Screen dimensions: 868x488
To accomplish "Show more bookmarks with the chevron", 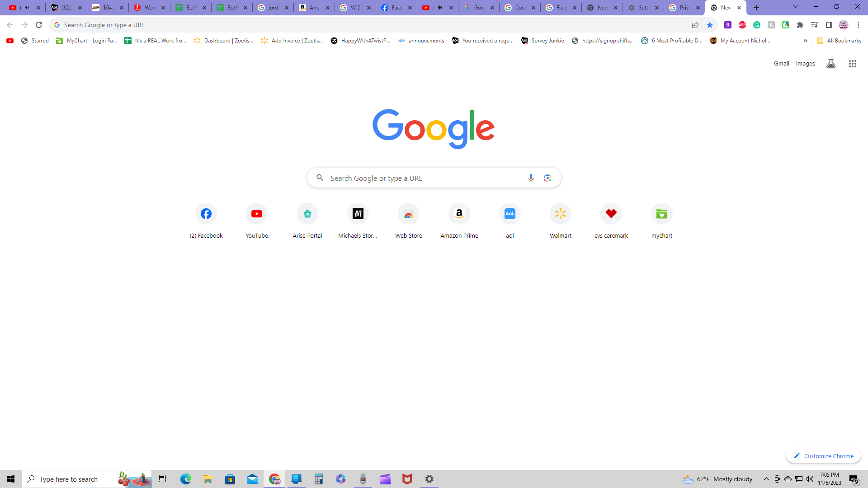I will 805,41.
